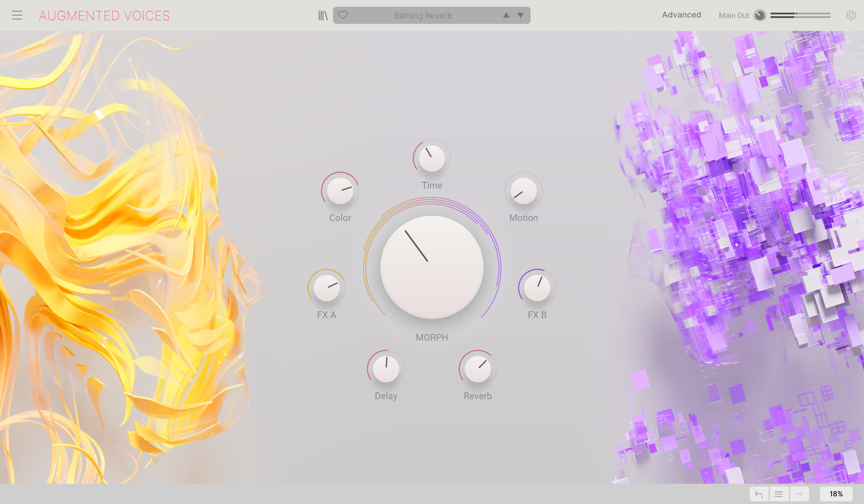Click the FX A knob

pos(327,288)
